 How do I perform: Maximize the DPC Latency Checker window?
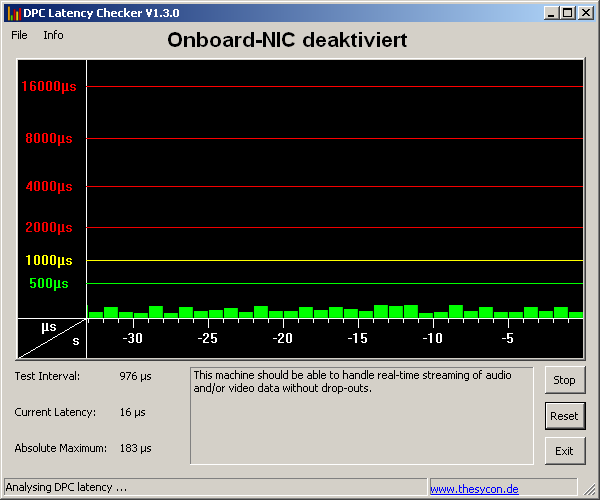pos(568,13)
